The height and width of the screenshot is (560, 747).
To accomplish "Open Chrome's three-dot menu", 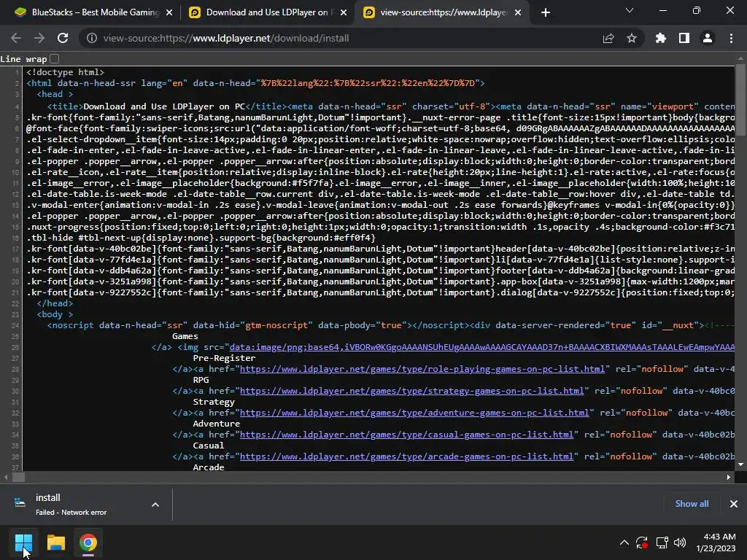I will [731, 38].
